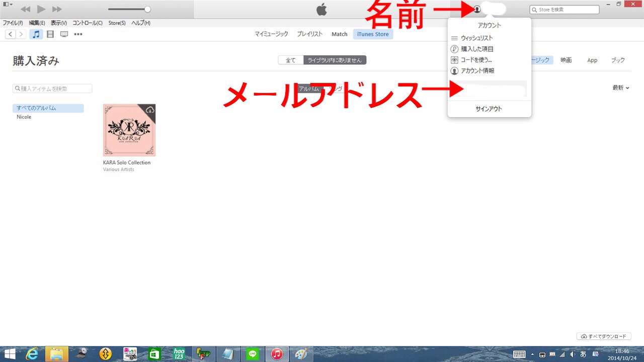Switch to the Music library icon
The width and height of the screenshot is (644, 362).
[36, 34]
